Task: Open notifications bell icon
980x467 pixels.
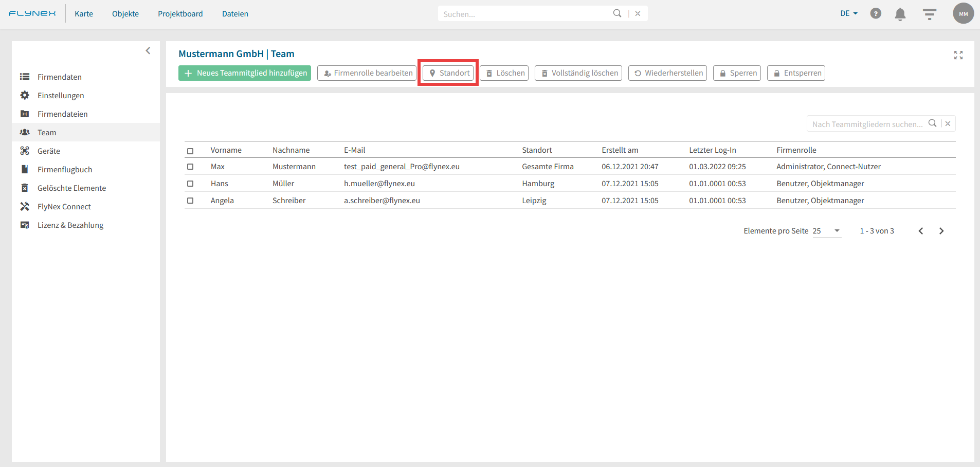Action: (x=900, y=14)
